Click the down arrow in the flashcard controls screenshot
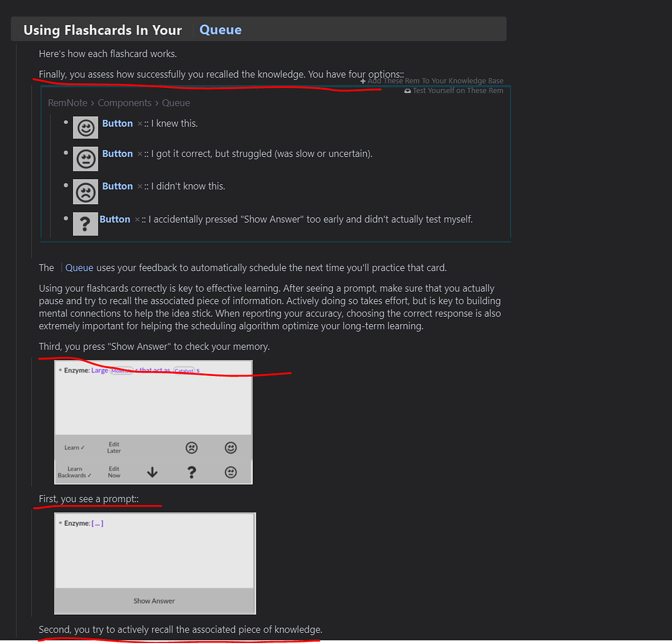672x643 pixels. click(x=153, y=471)
